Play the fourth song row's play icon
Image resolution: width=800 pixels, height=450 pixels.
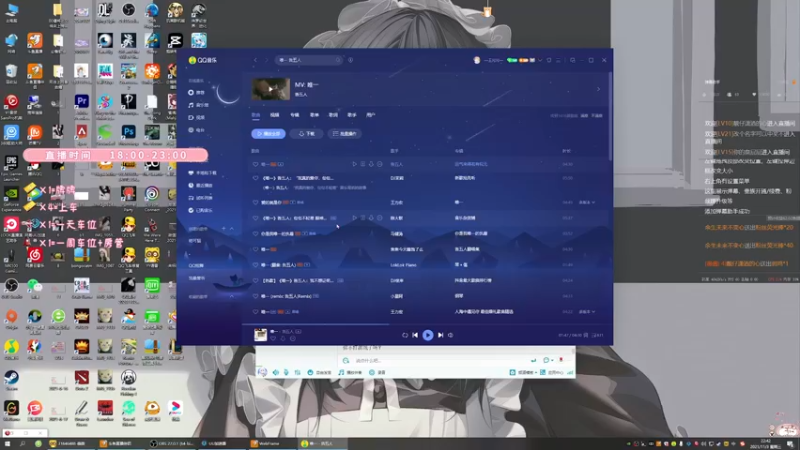pyautogui.click(x=354, y=218)
